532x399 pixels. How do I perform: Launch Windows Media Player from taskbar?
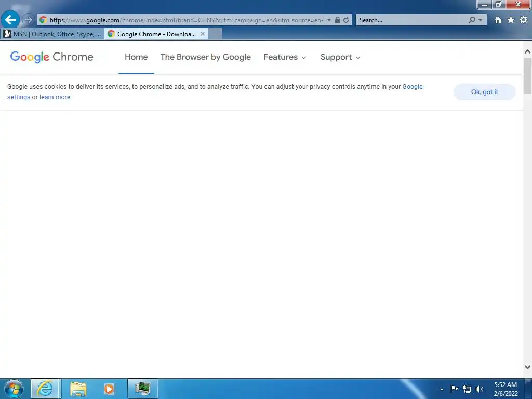tap(109, 389)
